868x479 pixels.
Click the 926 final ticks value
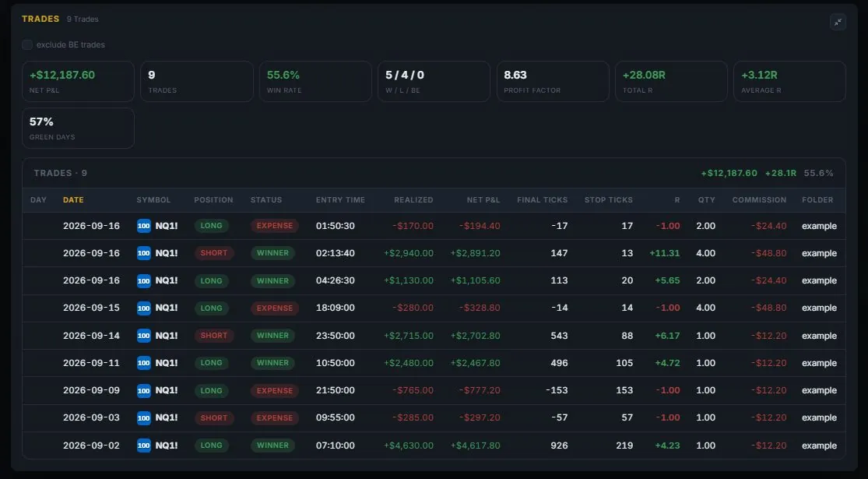click(559, 446)
